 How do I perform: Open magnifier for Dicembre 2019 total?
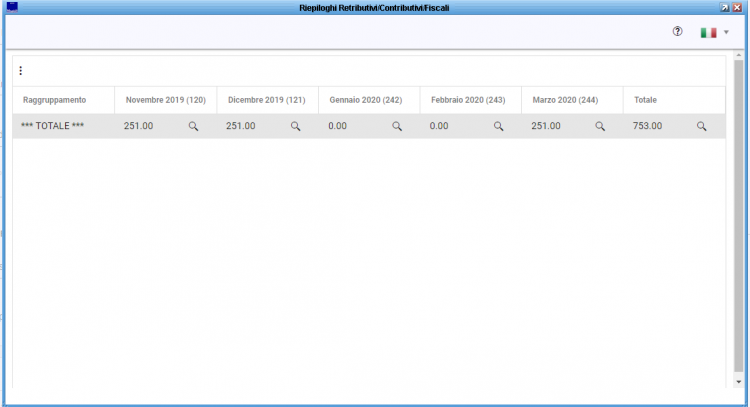(x=296, y=126)
